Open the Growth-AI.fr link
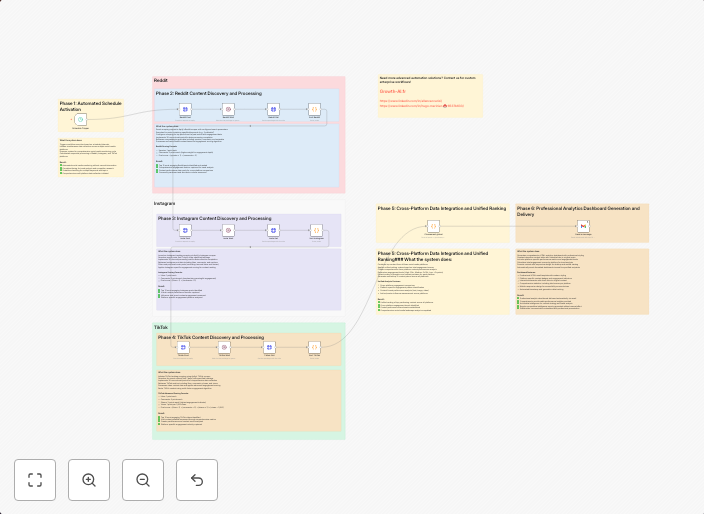 tap(393, 91)
